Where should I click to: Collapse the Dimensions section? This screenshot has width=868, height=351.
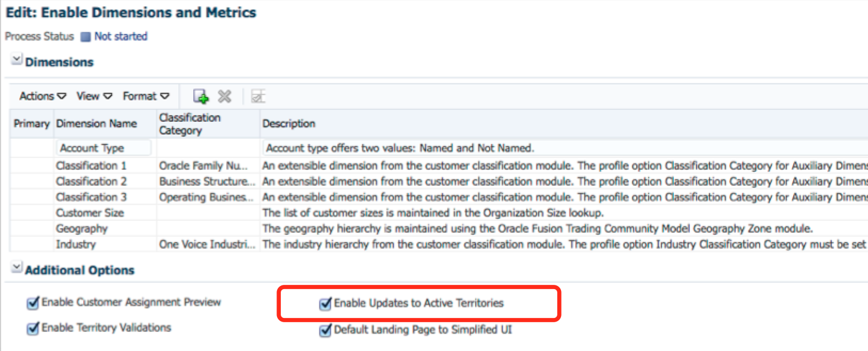[17, 60]
